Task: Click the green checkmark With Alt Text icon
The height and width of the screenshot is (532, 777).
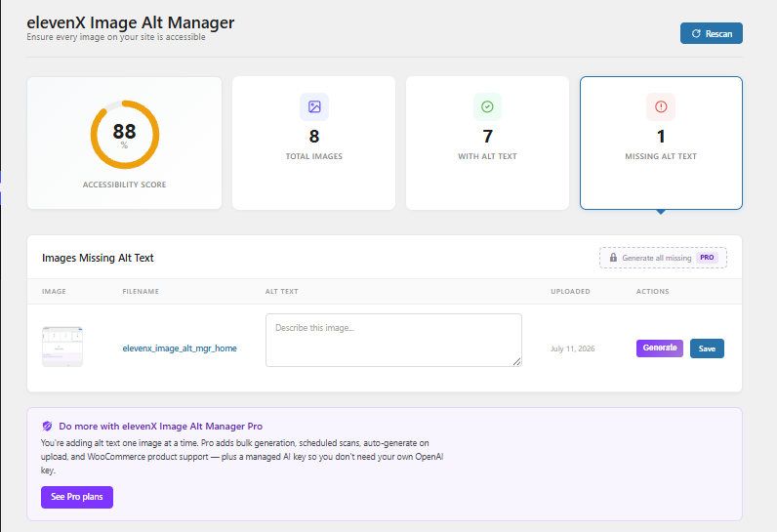Action: [x=487, y=106]
